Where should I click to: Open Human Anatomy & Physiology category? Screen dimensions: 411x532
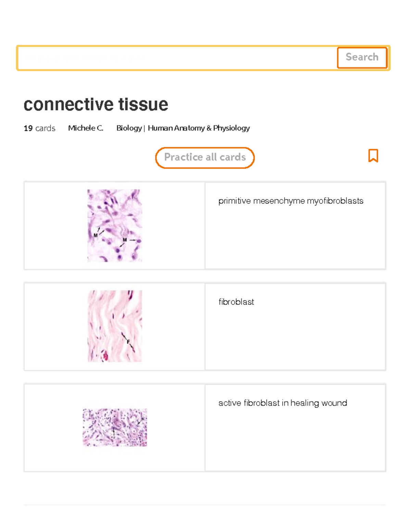199,128
